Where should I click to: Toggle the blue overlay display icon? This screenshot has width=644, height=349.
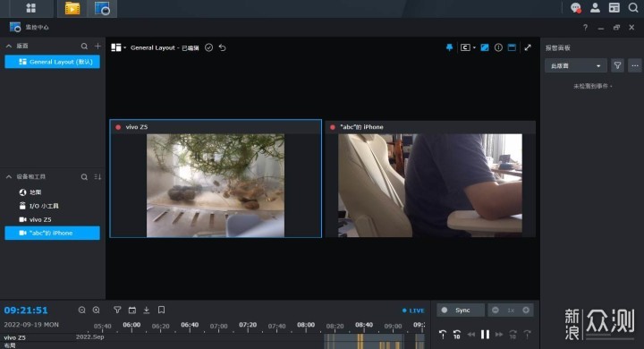[x=485, y=47]
